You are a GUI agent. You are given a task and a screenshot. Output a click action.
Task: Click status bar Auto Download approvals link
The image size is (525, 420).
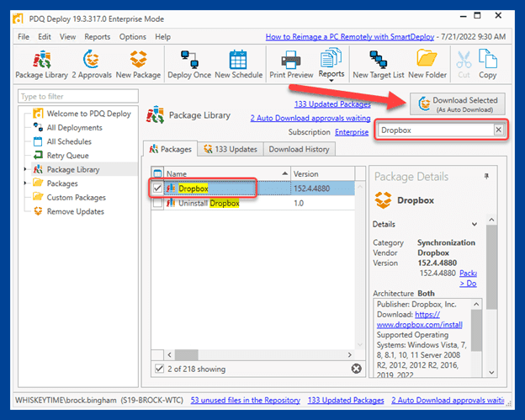pos(448,401)
